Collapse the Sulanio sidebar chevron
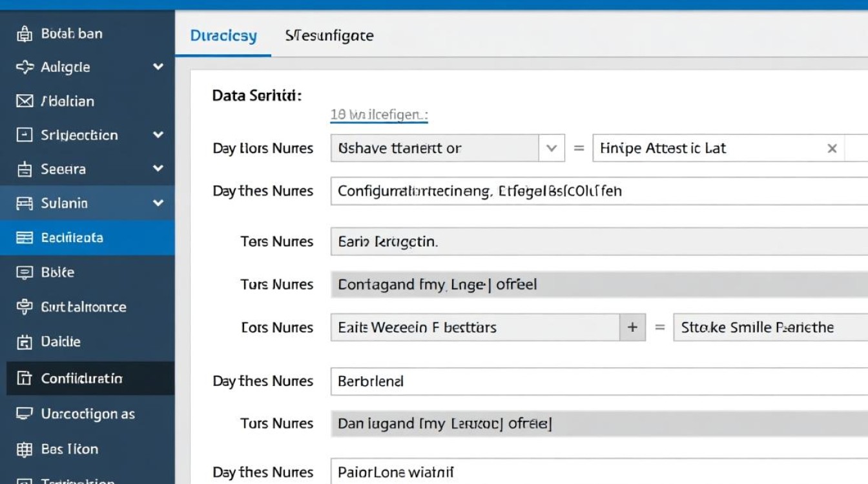The image size is (868, 484). 158,203
